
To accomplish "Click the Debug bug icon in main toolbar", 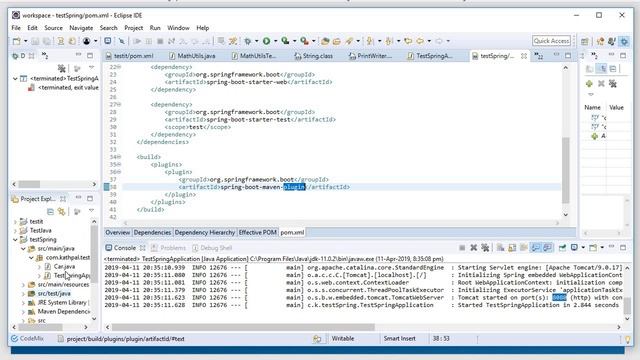I will 247,41.
